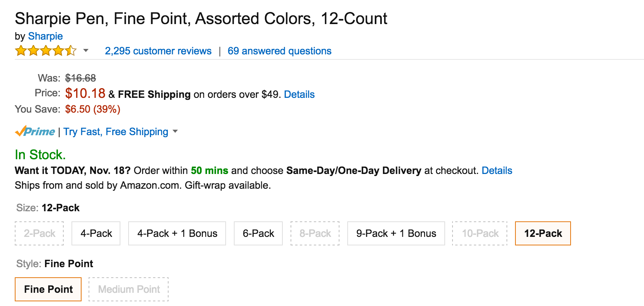Select the 6-Pack size option
The image size is (644, 306).
258,233
